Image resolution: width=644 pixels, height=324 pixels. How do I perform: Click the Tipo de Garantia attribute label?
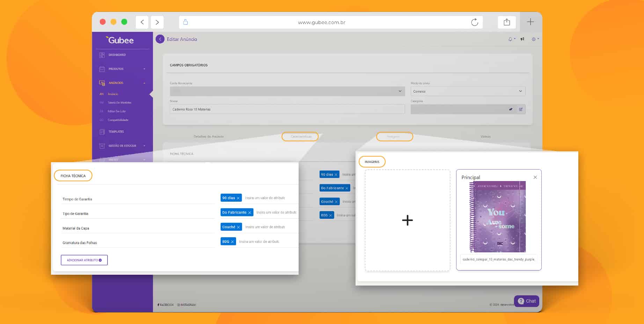coord(75,214)
